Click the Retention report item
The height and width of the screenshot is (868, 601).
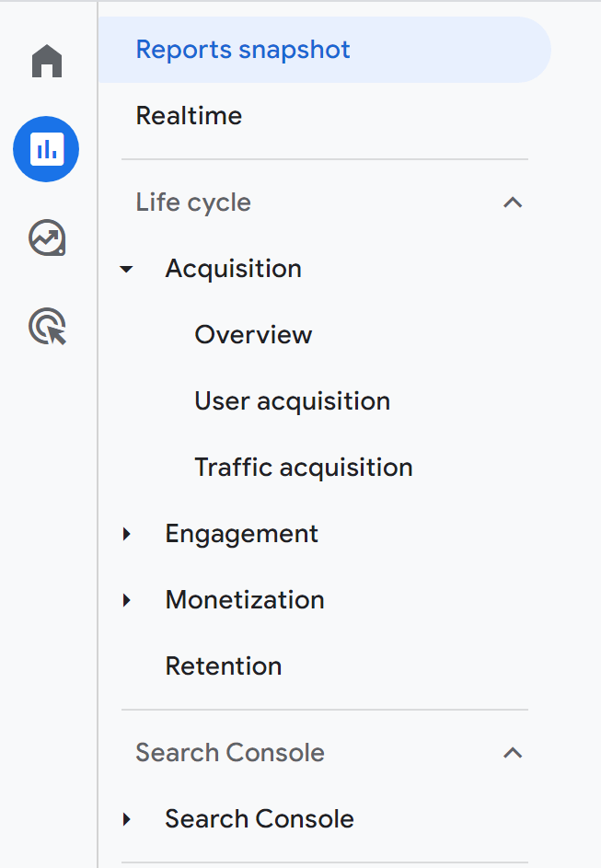(x=224, y=666)
